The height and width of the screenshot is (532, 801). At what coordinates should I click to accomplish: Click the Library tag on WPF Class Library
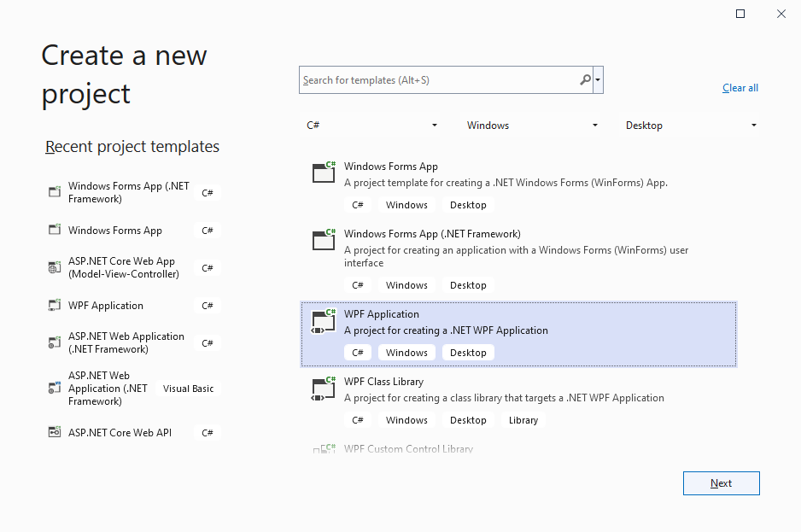(523, 420)
